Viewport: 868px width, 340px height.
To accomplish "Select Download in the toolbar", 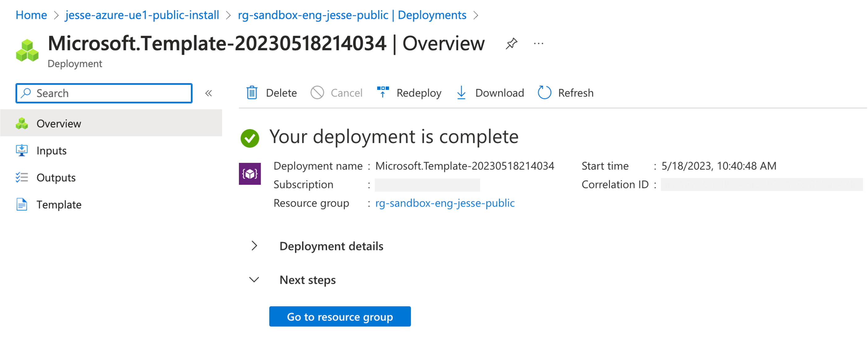I will coord(490,93).
